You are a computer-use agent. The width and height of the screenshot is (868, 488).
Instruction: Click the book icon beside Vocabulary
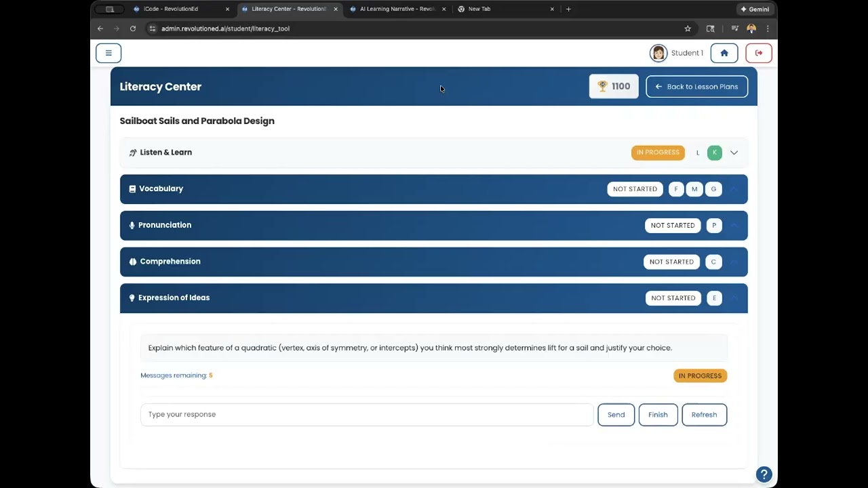tap(132, 189)
